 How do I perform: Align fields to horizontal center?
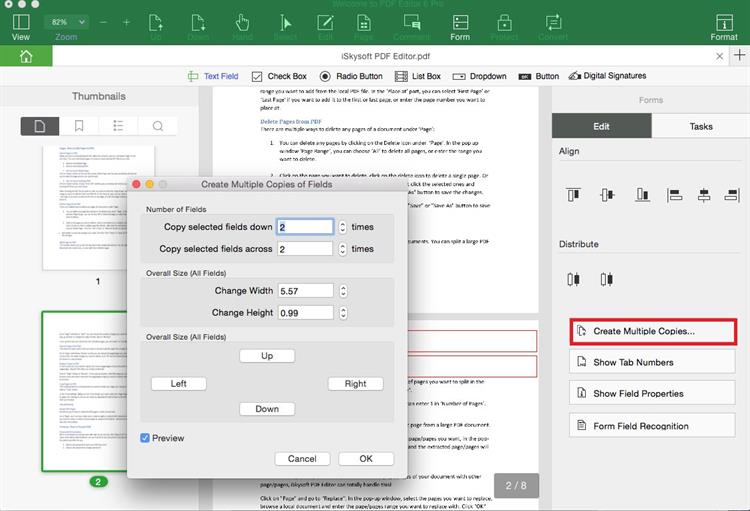(704, 195)
